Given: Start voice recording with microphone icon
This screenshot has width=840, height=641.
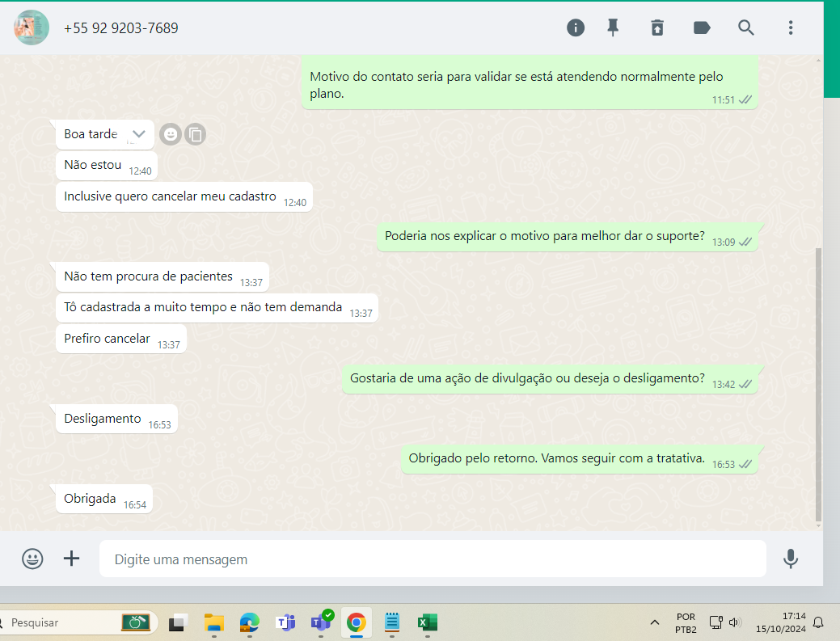Looking at the screenshot, I should point(791,559).
